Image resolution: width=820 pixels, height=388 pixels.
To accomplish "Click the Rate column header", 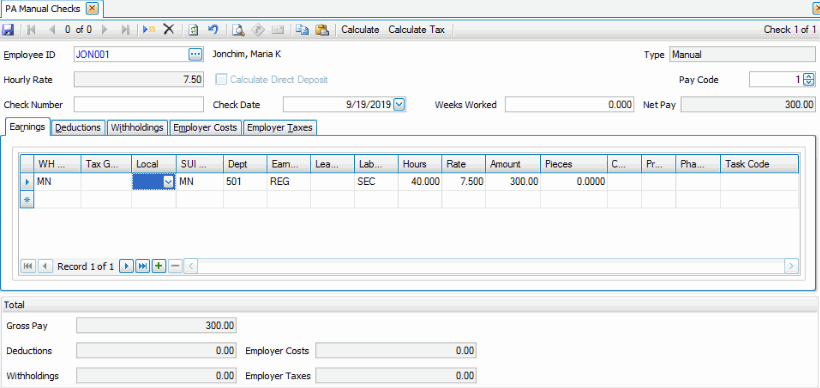I will pos(464,164).
